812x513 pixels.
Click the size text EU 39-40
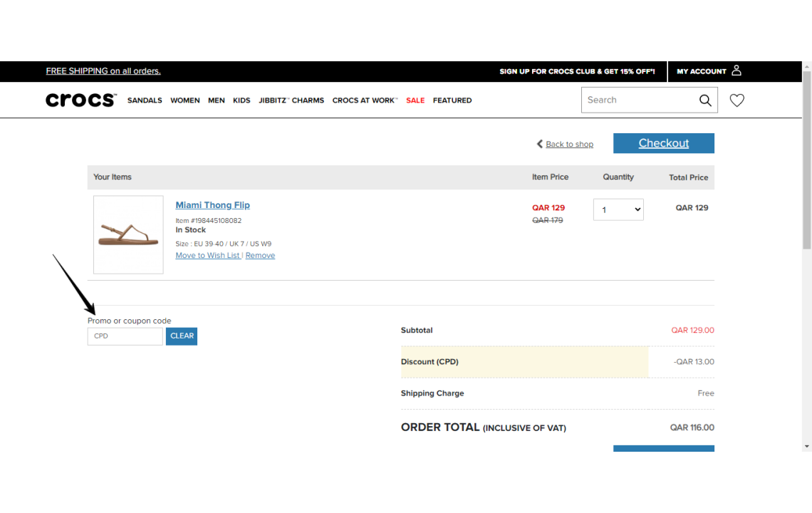tap(209, 244)
